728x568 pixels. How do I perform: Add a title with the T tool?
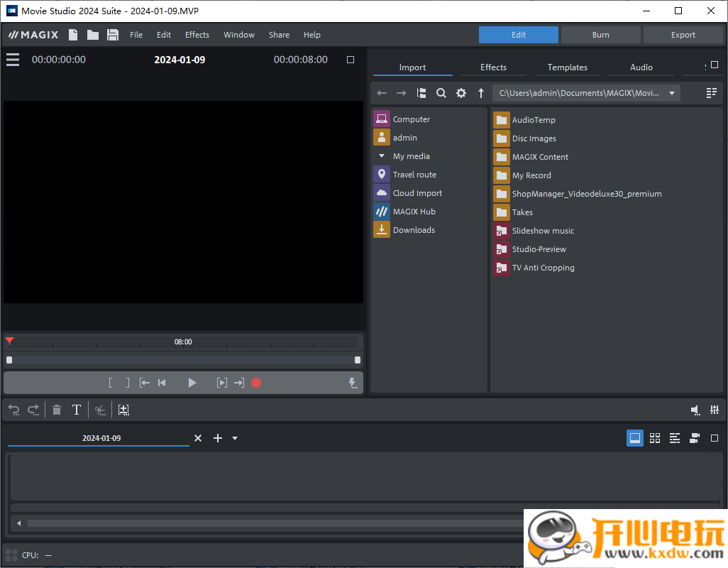(x=77, y=410)
